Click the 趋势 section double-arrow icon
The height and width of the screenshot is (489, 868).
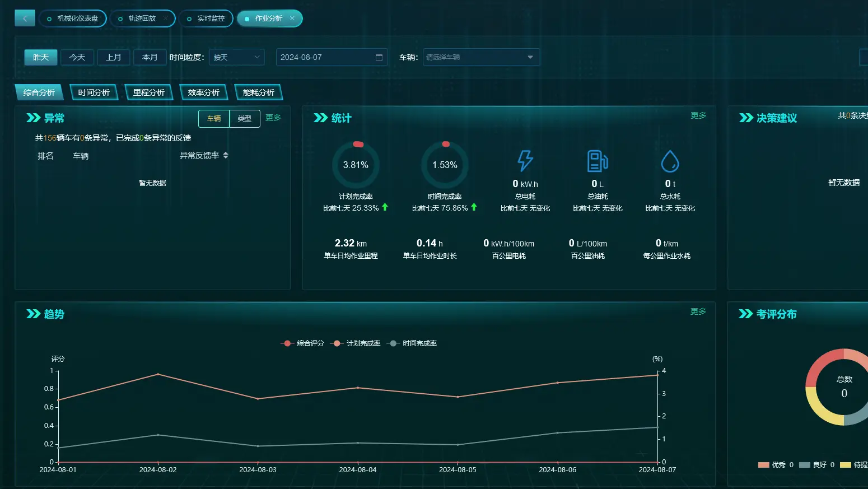click(x=33, y=314)
